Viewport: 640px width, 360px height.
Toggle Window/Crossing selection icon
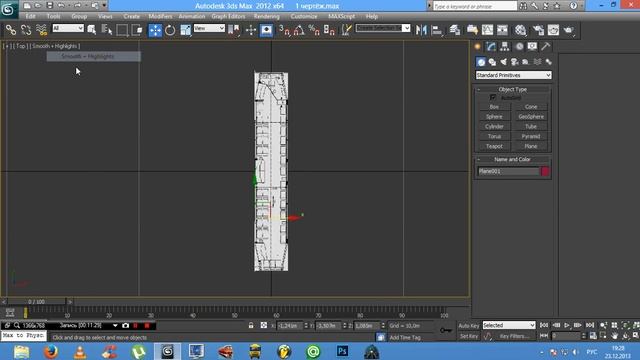(137, 30)
